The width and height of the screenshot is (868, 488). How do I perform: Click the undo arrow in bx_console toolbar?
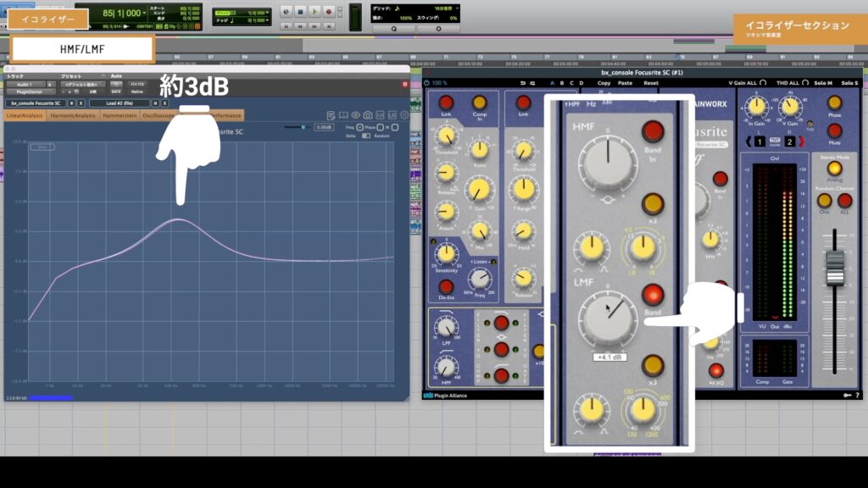click(x=522, y=83)
